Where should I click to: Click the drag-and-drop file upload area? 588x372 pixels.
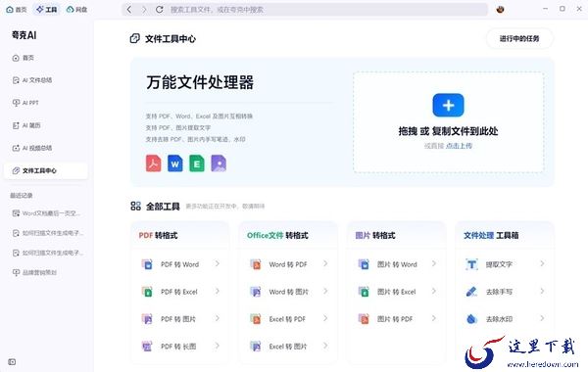click(448, 122)
